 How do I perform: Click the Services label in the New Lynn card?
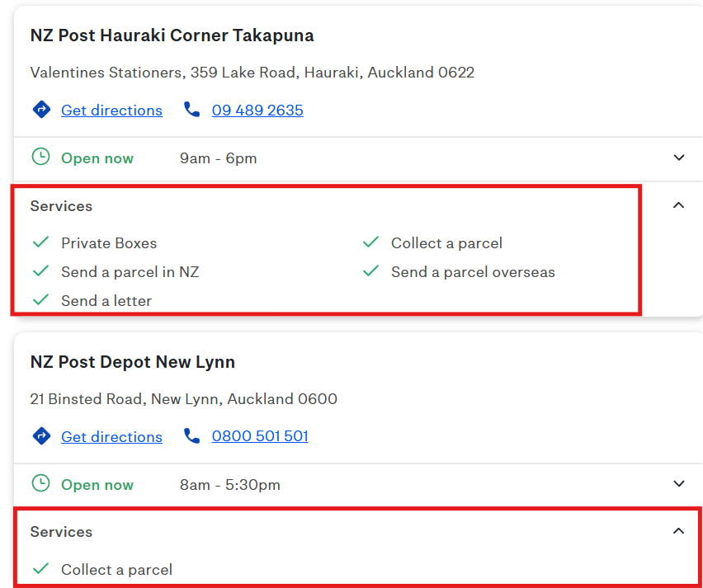click(61, 532)
